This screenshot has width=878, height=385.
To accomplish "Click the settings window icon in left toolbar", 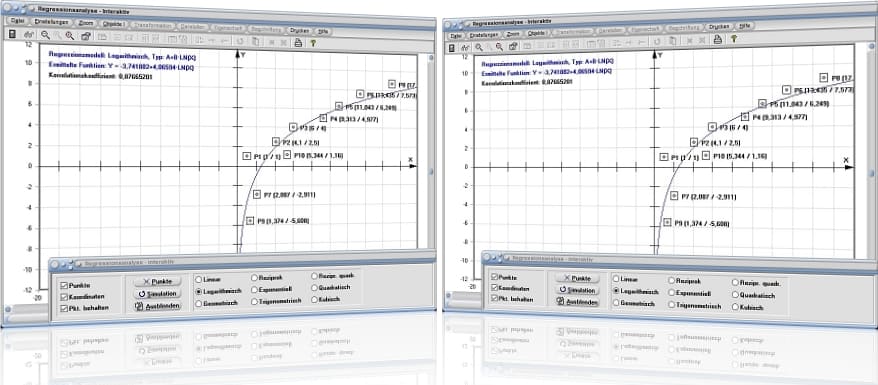I will click(x=86, y=36).
